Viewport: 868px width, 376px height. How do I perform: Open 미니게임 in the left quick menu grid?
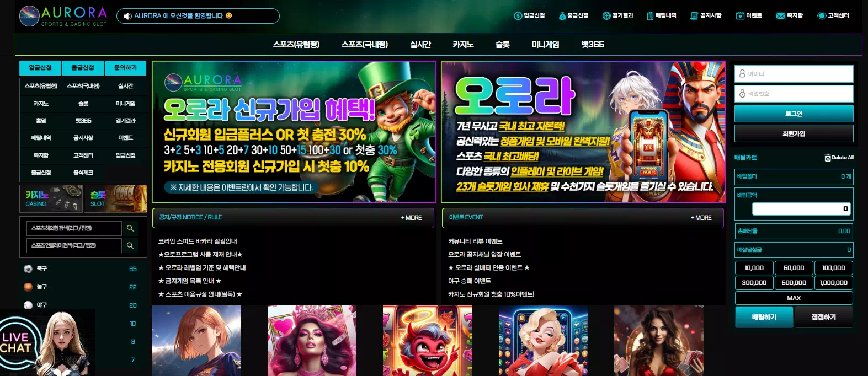[x=125, y=104]
